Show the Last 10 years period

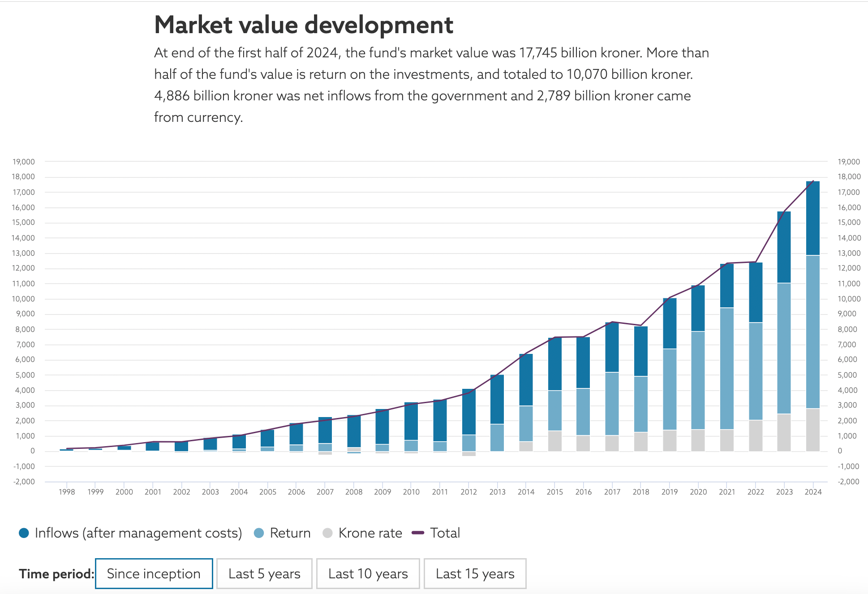point(368,573)
